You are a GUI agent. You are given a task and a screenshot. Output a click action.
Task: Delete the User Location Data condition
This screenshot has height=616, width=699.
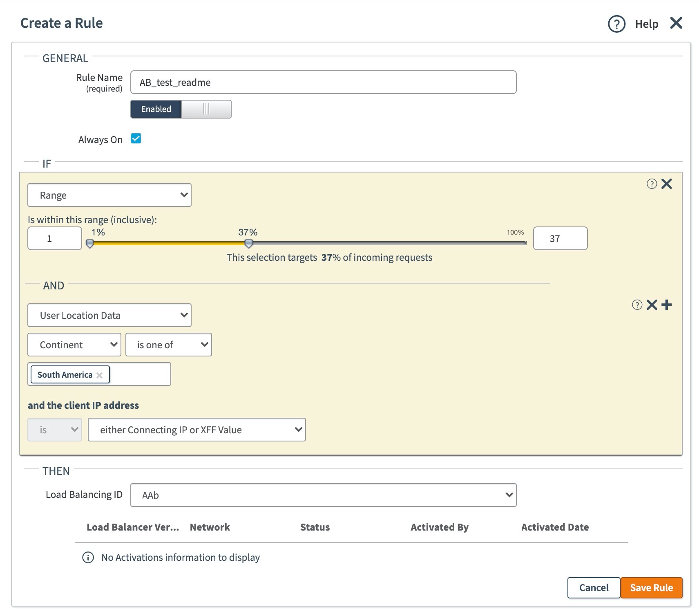coord(652,305)
